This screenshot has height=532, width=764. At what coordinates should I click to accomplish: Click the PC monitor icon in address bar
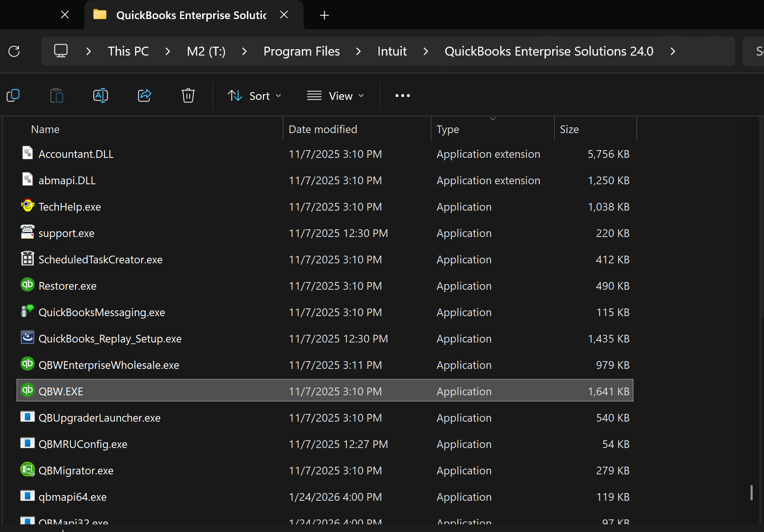coord(61,51)
